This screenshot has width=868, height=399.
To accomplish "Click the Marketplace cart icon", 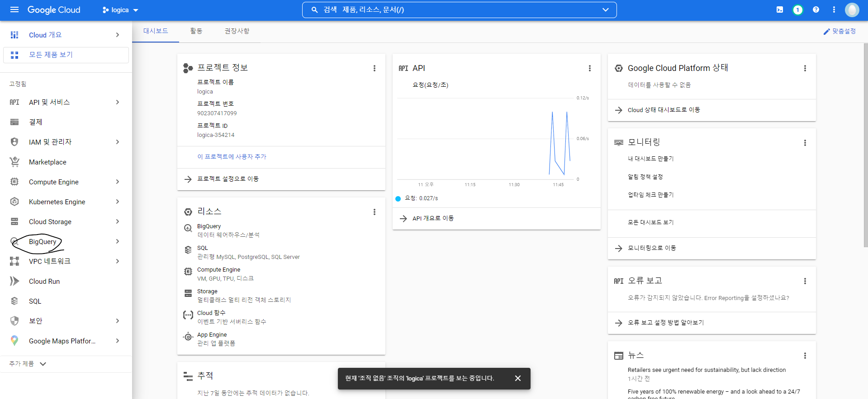I will 14,162.
